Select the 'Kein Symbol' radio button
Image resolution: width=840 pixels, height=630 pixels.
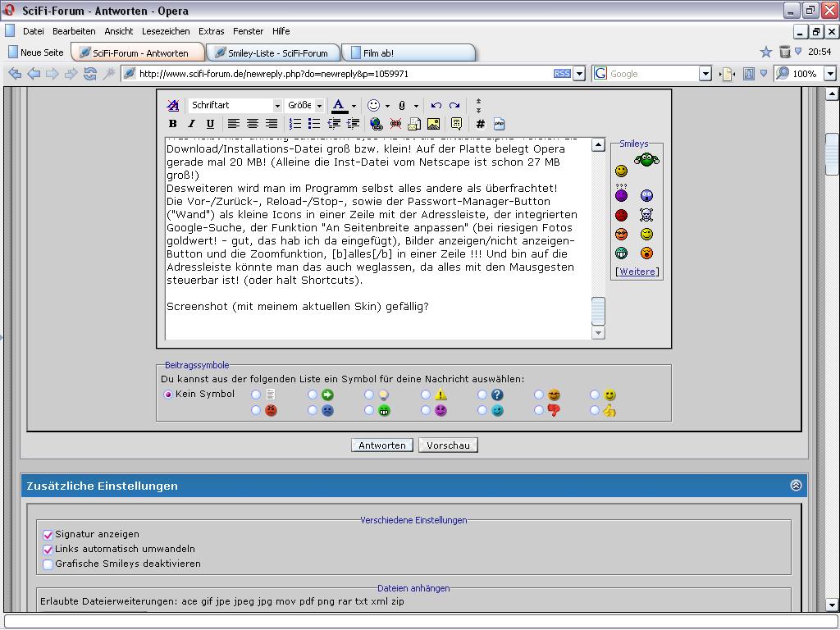tap(168, 395)
